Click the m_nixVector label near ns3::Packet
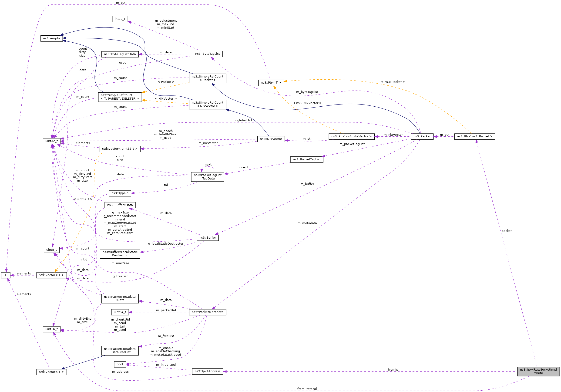The height and width of the screenshot is (392, 561). pyautogui.click(x=393, y=135)
